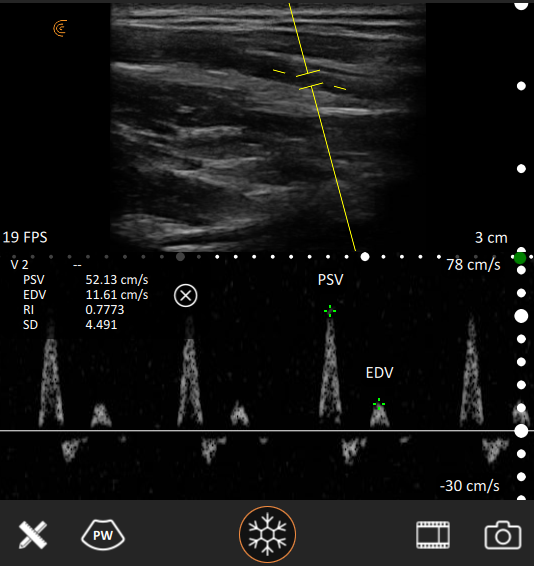The width and height of the screenshot is (534, 566).
Task: Click the 78 cm/s velocity scale label
Action: [473, 265]
